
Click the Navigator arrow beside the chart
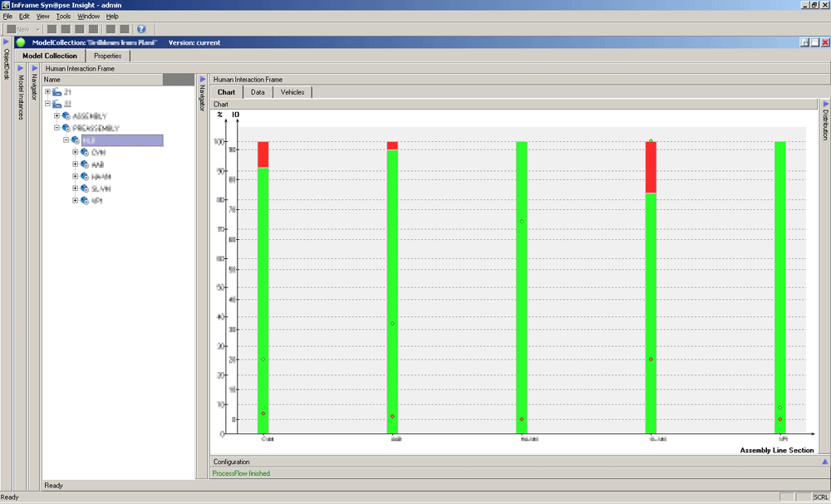(x=202, y=80)
